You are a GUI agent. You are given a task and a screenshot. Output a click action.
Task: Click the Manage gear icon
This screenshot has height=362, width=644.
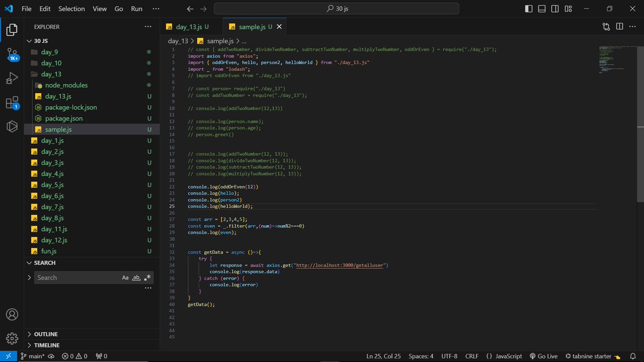click(11, 338)
